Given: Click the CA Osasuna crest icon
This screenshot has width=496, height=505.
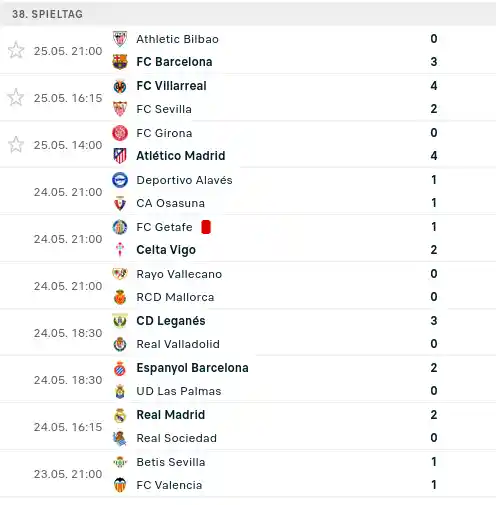Looking at the screenshot, I should (x=120, y=203).
